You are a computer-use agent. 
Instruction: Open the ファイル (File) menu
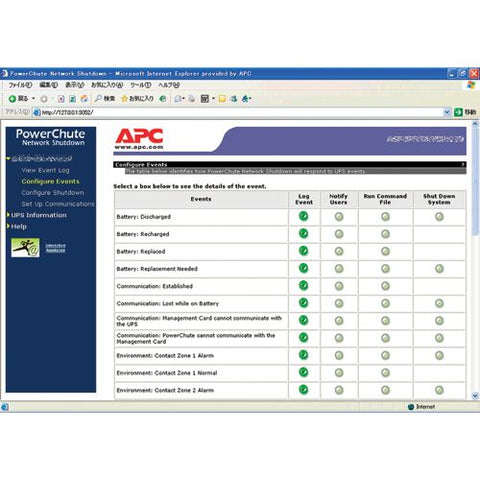point(20,85)
